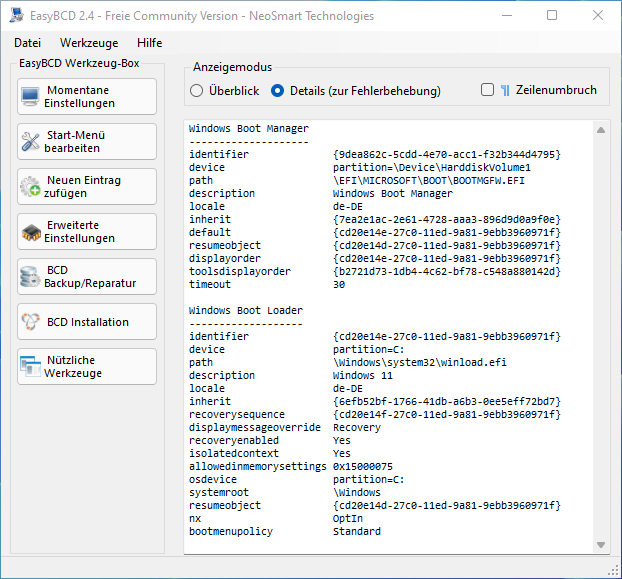The image size is (622, 579).
Task: Click the inherit GUID {6efb52bf-...}
Action: 447,401
